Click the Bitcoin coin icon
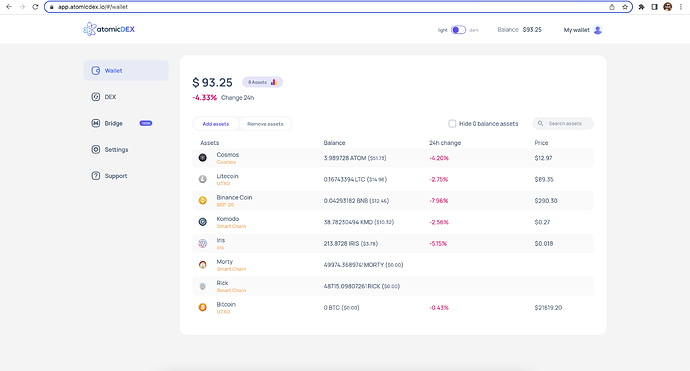This screenshot has height=371, width=690. click(x=202, y=307)
